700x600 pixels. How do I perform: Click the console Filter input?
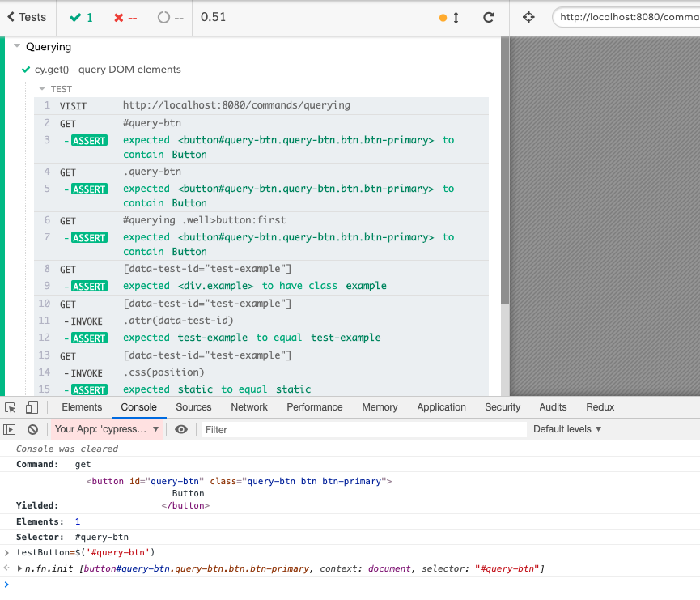click(364, 430)
